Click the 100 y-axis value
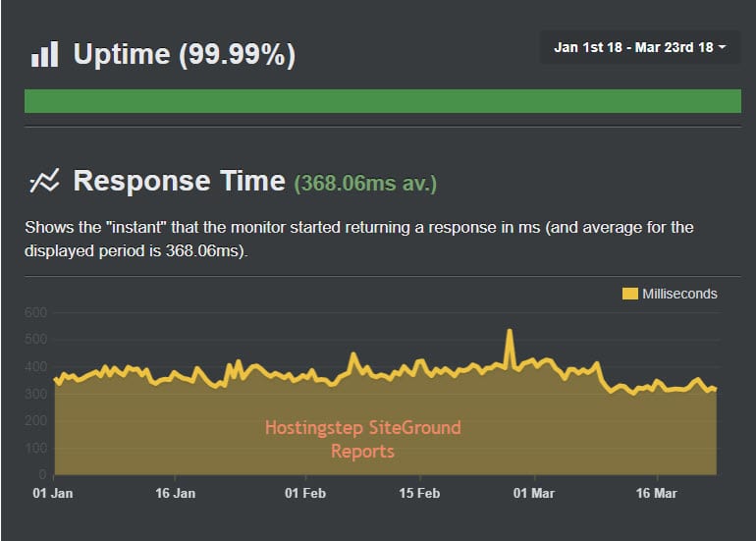 (35, 448)
